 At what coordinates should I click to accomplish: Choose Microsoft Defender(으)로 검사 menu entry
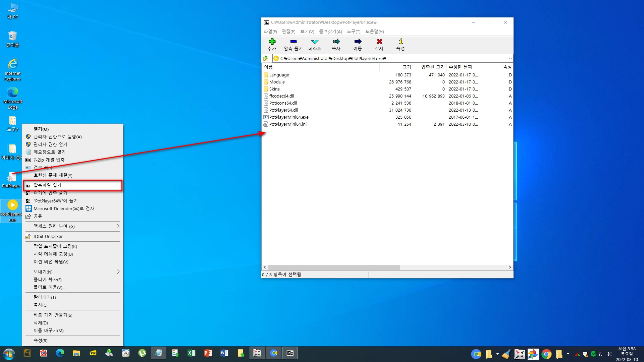coord(72,208)
